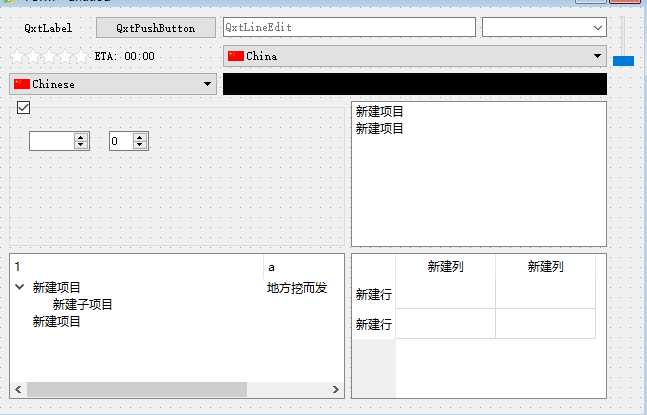Click the right arrow of the tree's horizontal scrollbar
647x415 pixels.
[x=336, y=389]
